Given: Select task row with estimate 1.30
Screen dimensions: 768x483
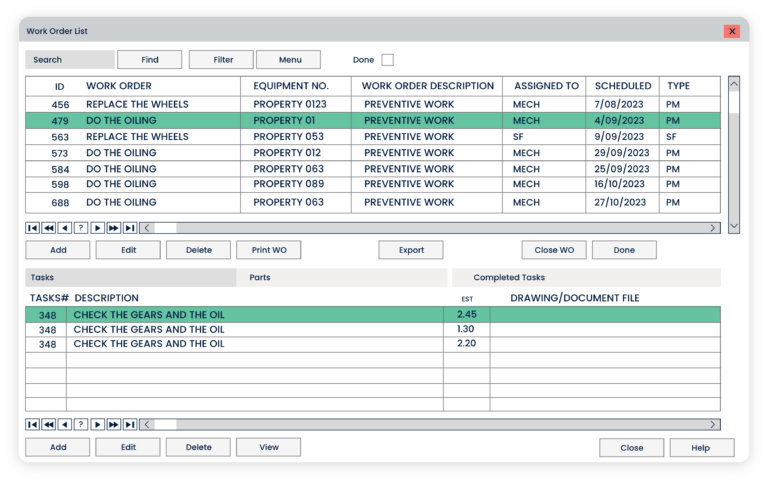Looking at the screenshot, I should click(373, 329).
